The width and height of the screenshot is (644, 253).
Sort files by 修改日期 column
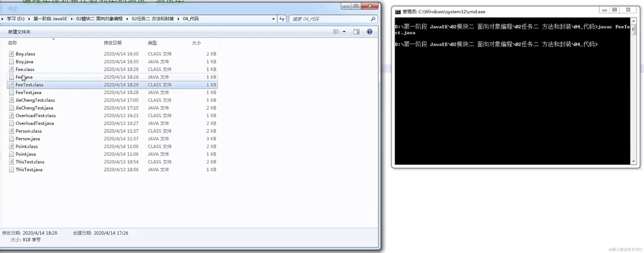click(113, 43)
